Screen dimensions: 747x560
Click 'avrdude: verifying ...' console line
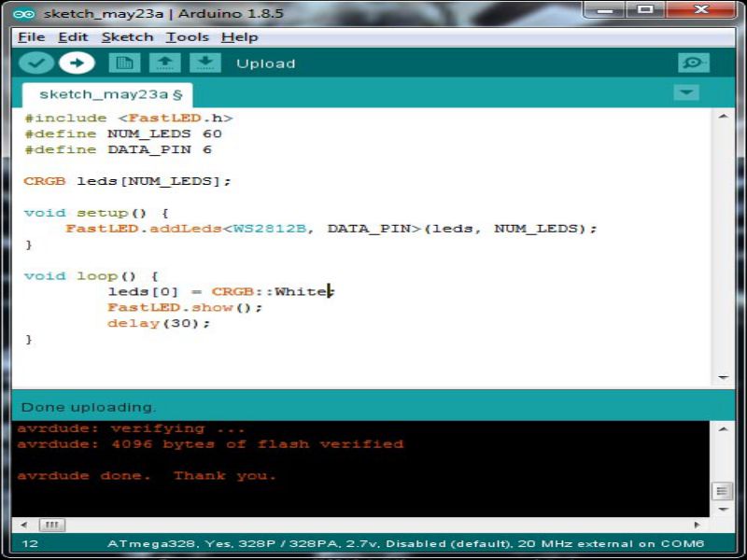131,428
